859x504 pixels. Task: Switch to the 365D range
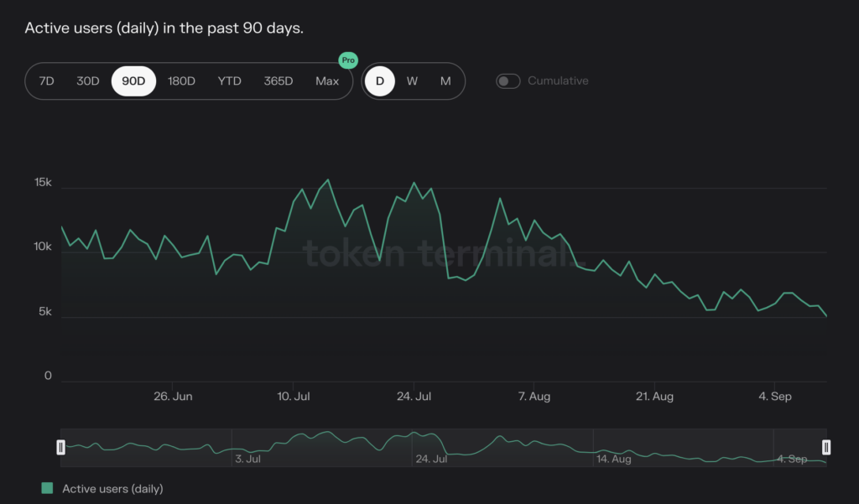(x=279, y=81)
